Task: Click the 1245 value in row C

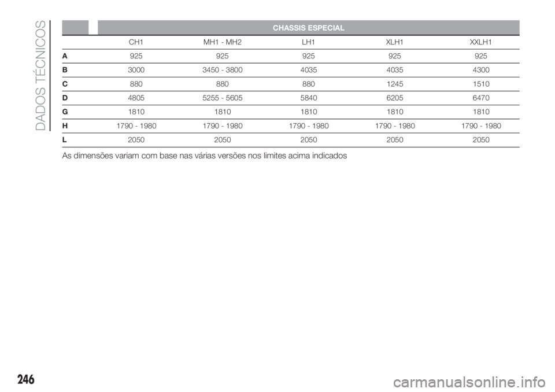Action: (x=395, y=84)
